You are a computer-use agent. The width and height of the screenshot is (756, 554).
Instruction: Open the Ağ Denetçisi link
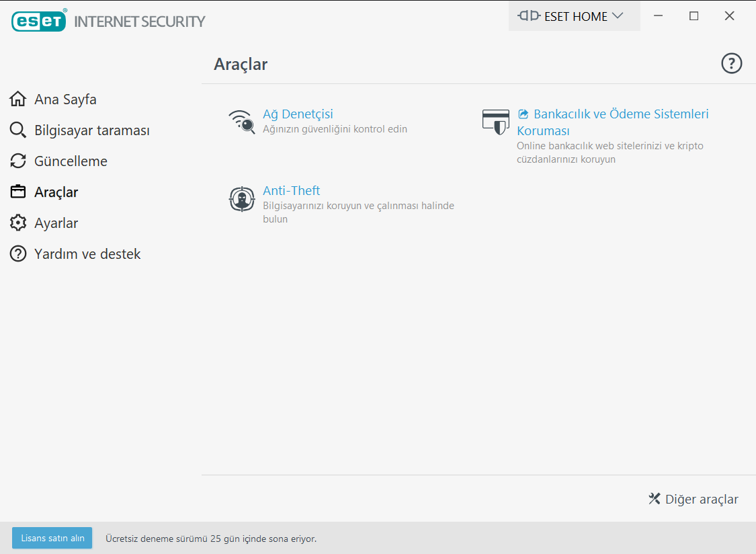pyautogui.click(x=298, y=114)
